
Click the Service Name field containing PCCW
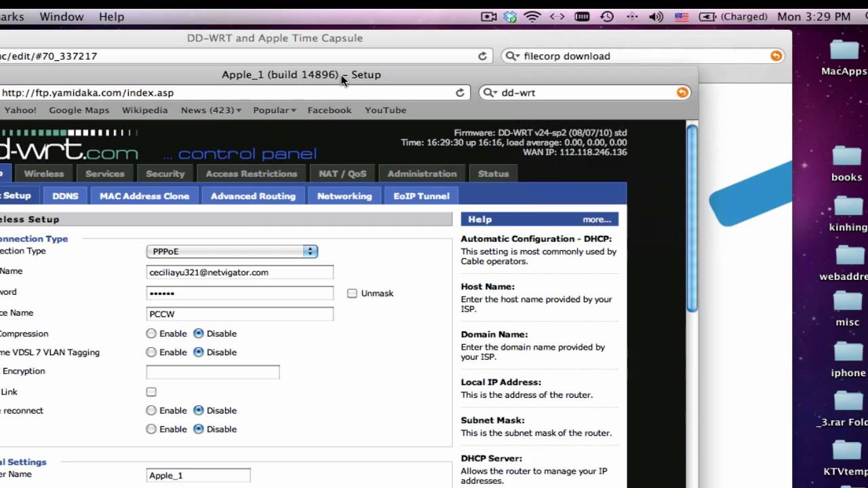click(240, 314)
